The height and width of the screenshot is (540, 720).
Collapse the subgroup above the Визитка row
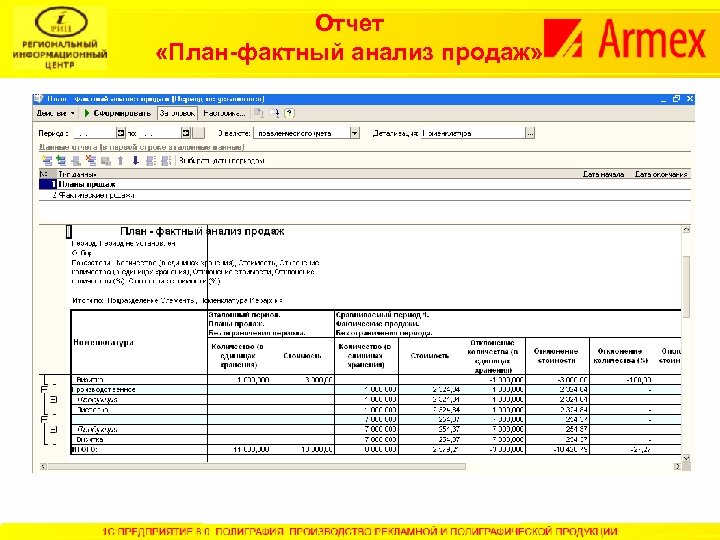[x=54, y=429]
